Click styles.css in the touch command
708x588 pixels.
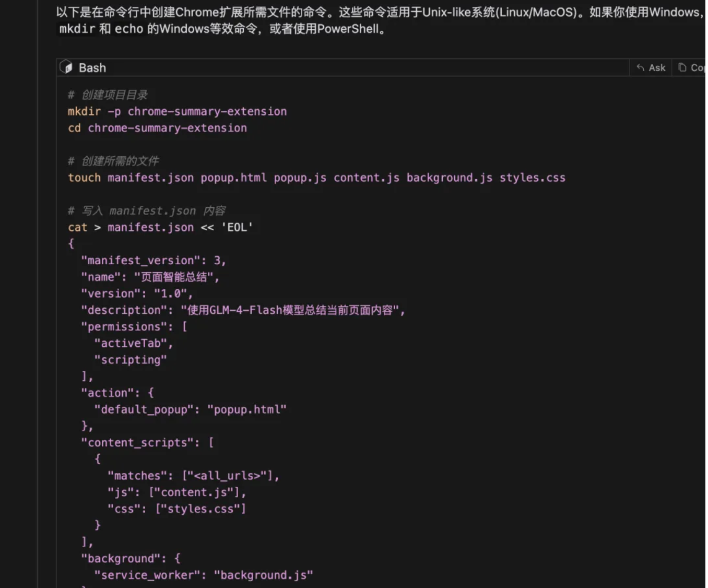[x=533, y=178]
